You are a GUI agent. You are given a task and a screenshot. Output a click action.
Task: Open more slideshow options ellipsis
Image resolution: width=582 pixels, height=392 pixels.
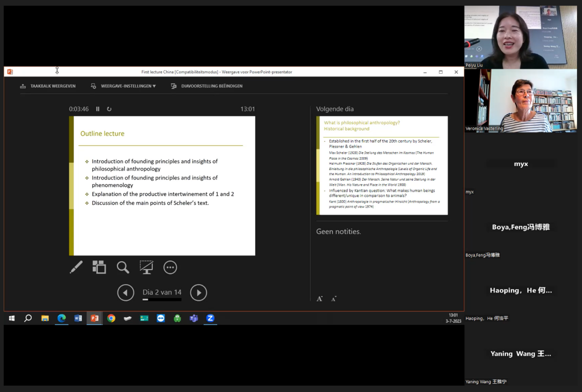pos(170,267)
